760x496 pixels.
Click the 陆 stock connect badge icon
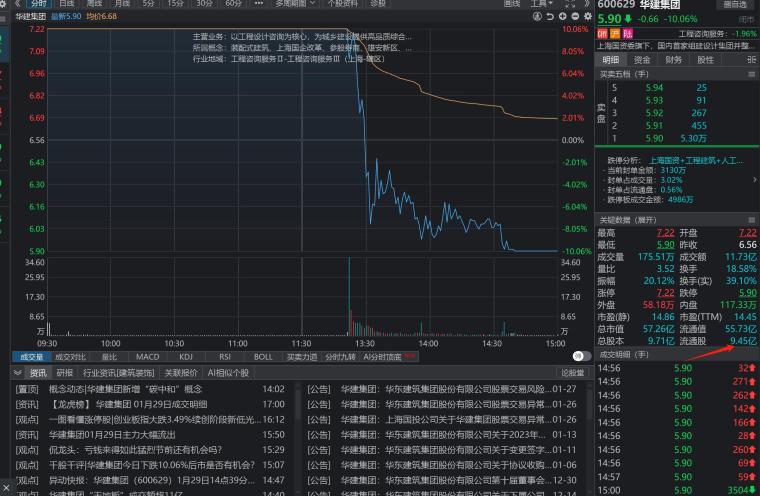click(x=627, y=33)
